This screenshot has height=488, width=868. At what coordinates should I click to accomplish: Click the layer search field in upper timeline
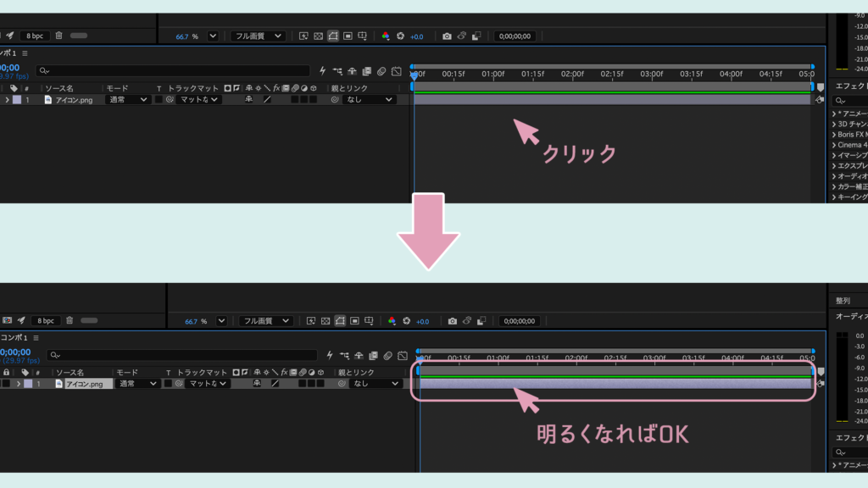tap(173, 71)
